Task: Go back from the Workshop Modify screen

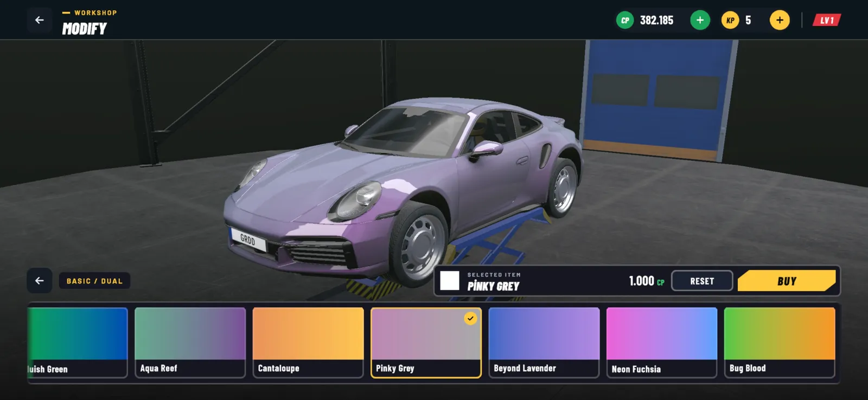Action: (40, 20)
